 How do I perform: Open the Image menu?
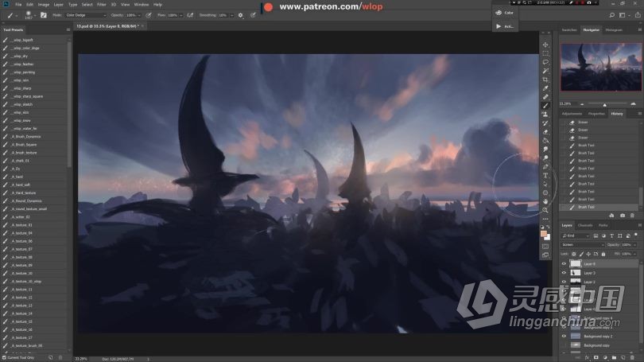coord(44,5)
